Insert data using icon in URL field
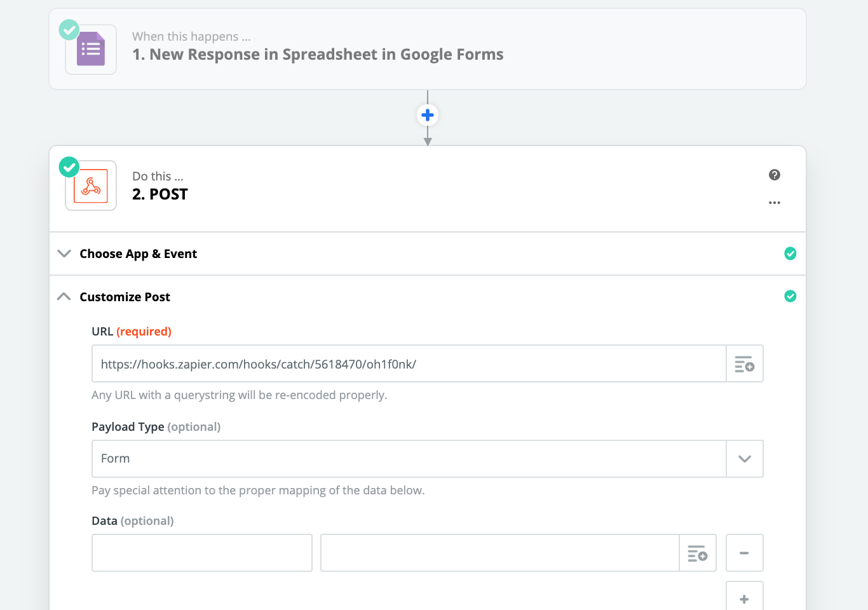 (x=745, y=364)
